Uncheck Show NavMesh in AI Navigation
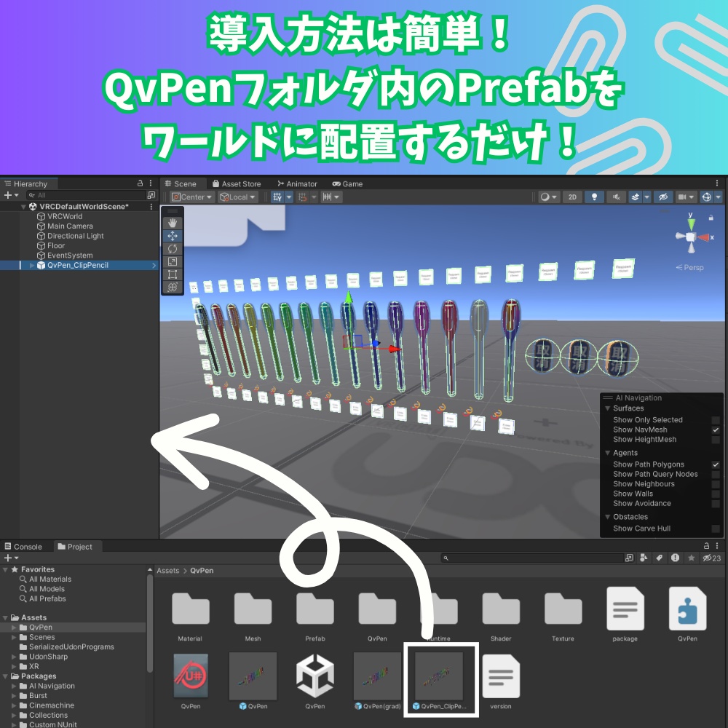The width and height of the screenshot is (728, 728). click(x=716, y=430)
